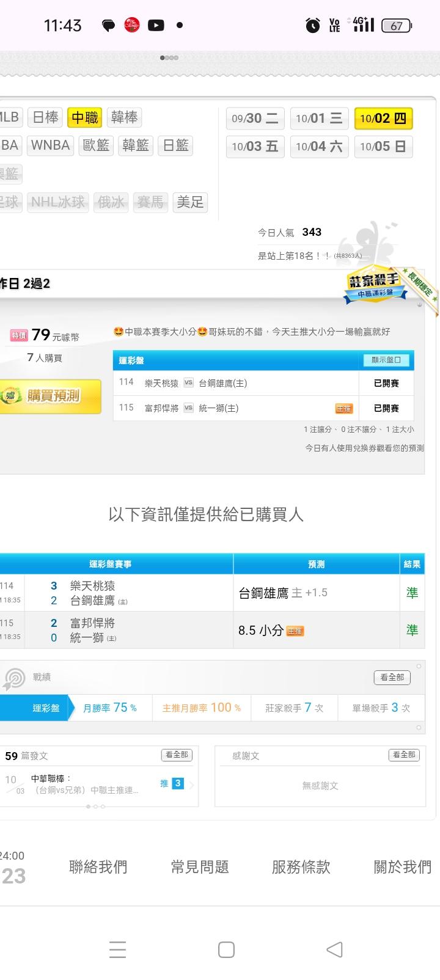This screenshot has width=440, height=980.
Task: Select the 日棒 league tab
Action: click(45, 117)
